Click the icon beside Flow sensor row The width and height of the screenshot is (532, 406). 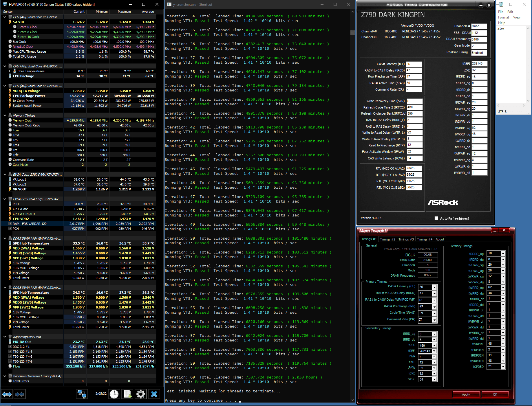click(x=10, y=366)
